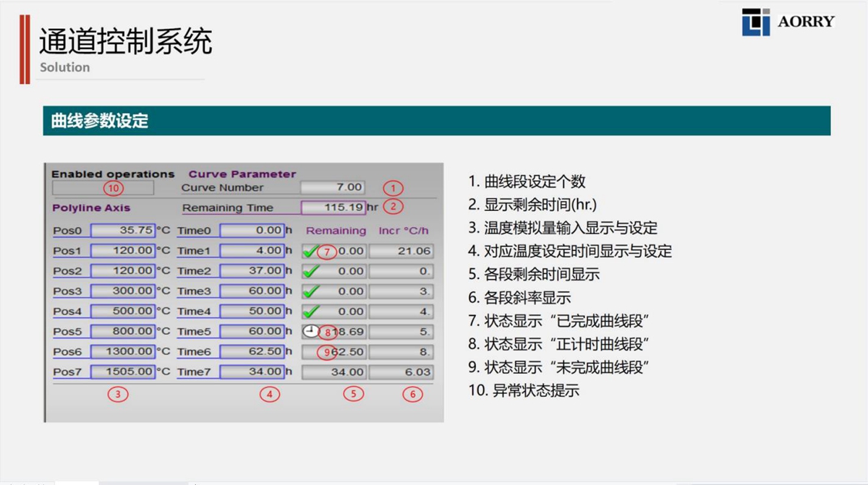The height and width of the screenshot is (485, 868).
Task: Click list item 2. 显示剩余时间(hr.)
Action: tap(532, 205)
